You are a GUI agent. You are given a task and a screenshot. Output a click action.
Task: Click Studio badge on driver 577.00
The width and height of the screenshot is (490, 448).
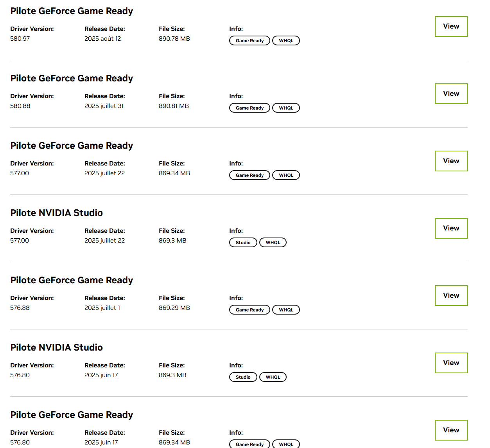(x=243, y=243)
